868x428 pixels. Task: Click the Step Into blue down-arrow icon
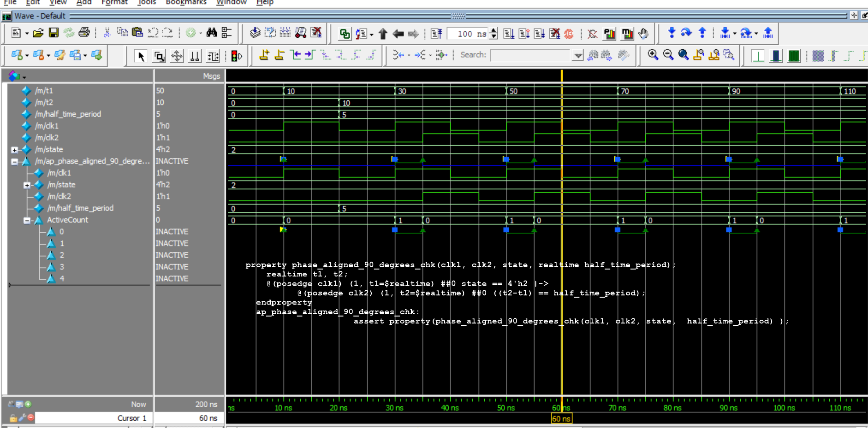point(672,33)
